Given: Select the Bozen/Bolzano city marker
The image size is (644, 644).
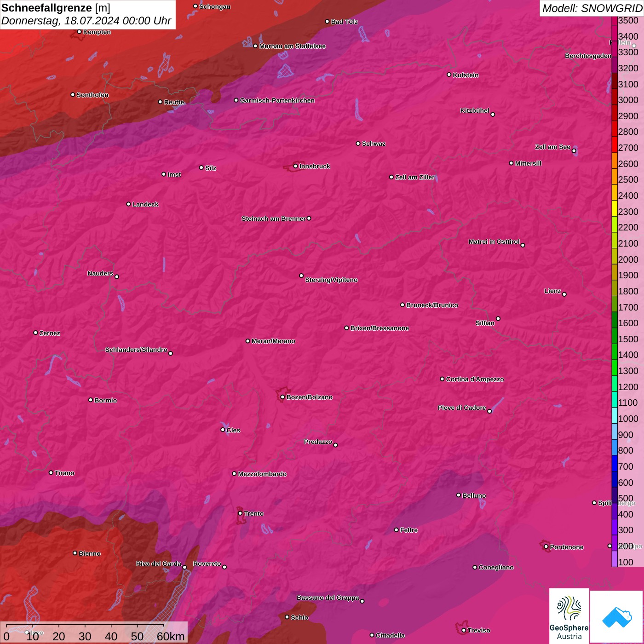Looking at the screenshot, I should point(282,397).
